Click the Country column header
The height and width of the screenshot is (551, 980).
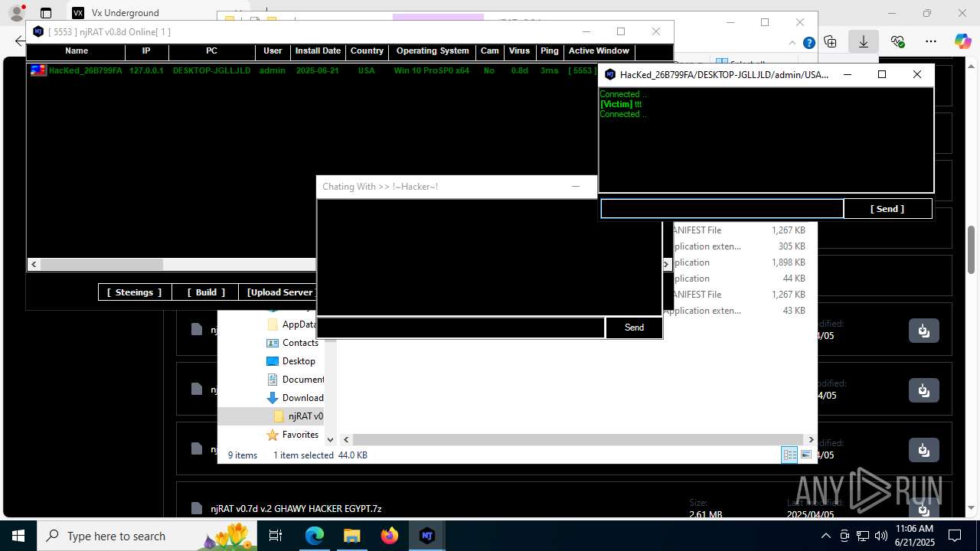coord(367,51)
